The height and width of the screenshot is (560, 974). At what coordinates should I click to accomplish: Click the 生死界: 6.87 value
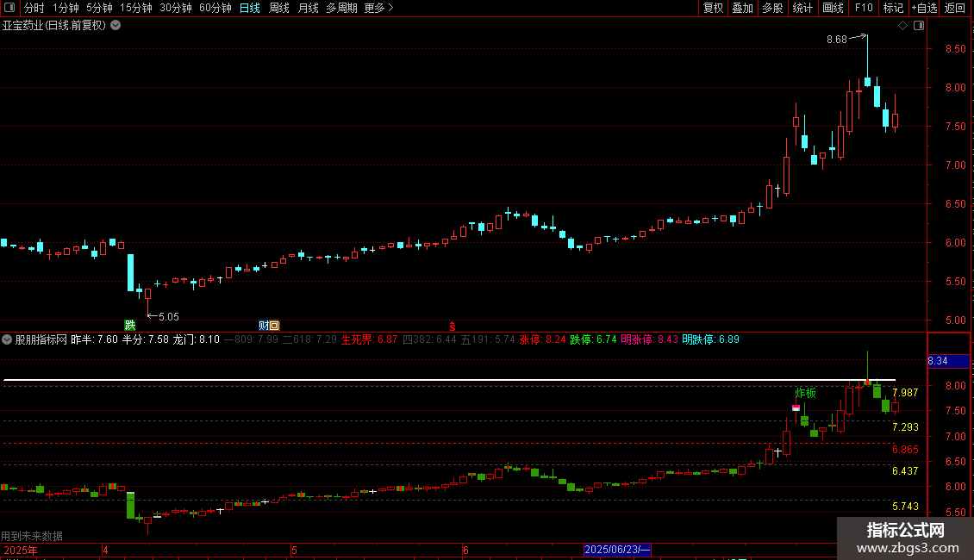[369, 339]
